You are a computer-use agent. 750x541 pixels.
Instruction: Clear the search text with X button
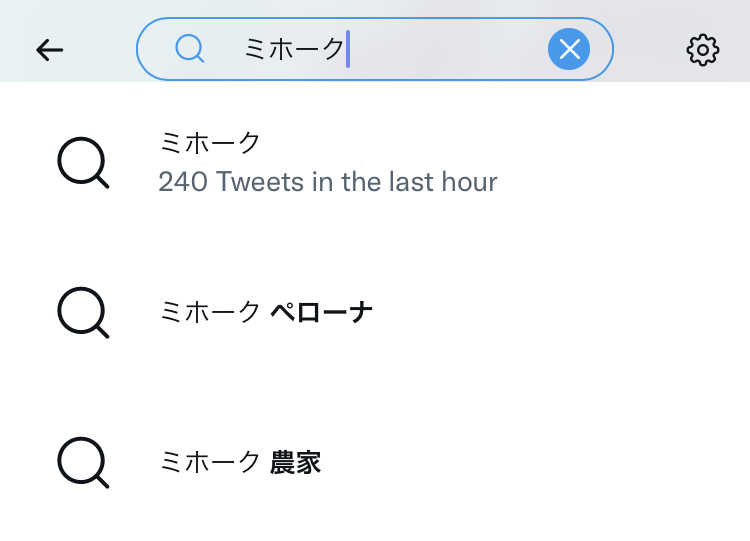pyautogui.click(x=569, y=49)
